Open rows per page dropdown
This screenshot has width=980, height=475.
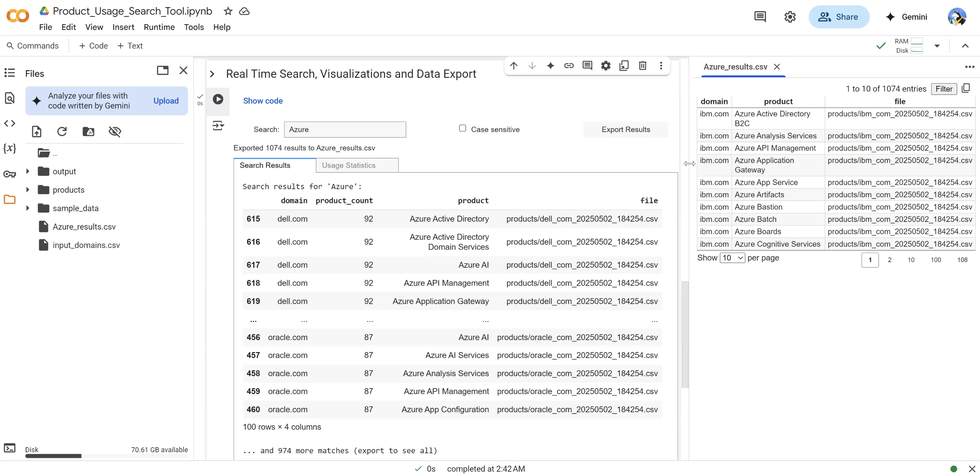pyautogui.click(x=732, y=258)
